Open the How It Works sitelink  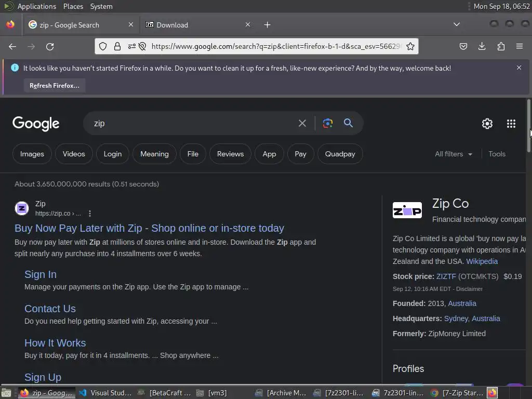(x=55, y=343)
